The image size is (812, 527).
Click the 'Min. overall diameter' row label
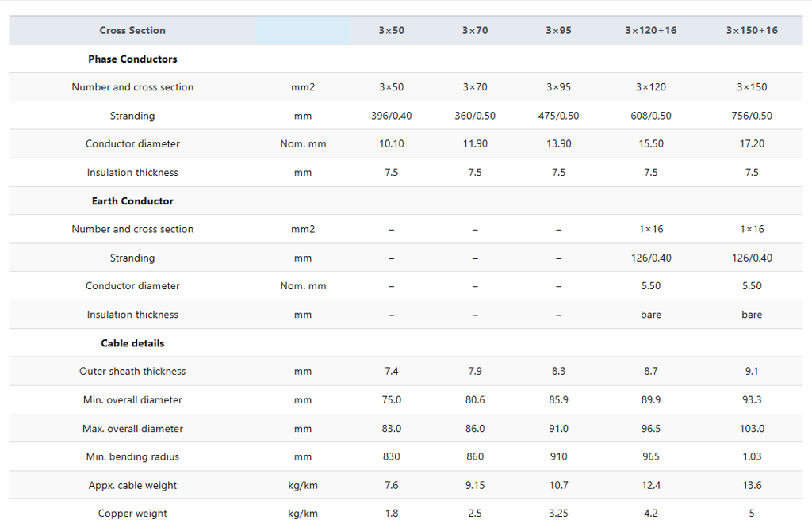click(x=132, y=400)
